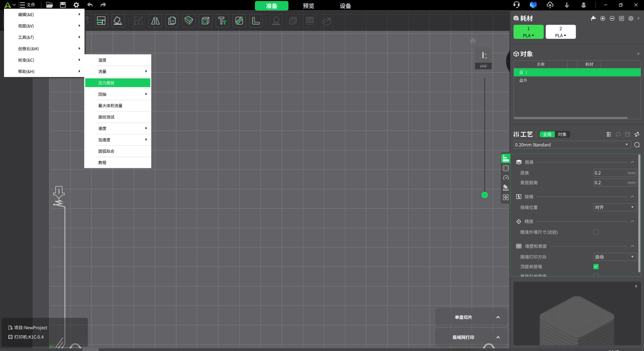Choose 温度 calibration entry

[118, 60]
